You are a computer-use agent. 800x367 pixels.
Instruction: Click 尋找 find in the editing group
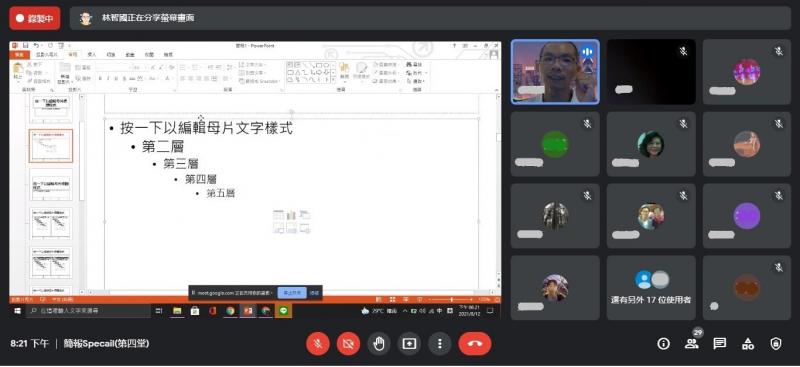415,65
